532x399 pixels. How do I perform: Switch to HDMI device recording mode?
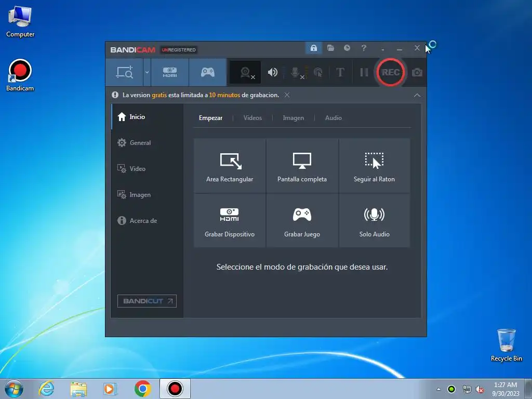pyautogui.click(x=170, y=72)
